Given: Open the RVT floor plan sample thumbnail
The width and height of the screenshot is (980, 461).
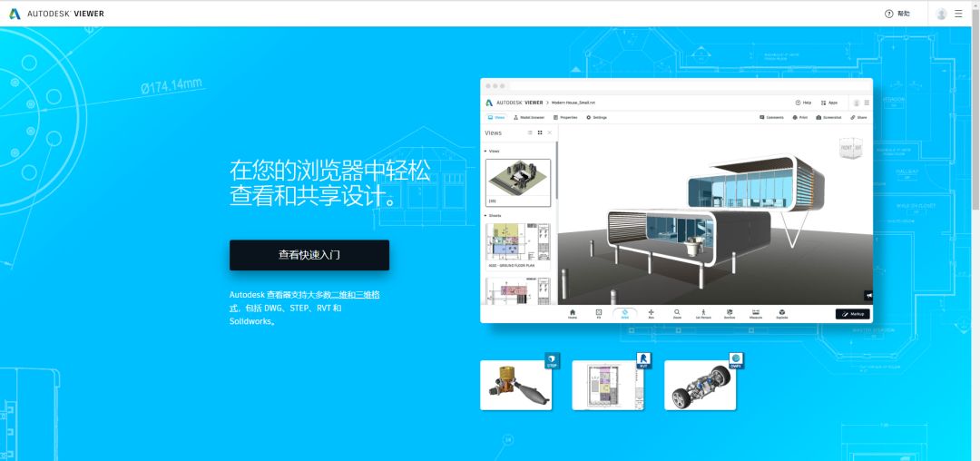Looking at the screenshot, I should 607,385.
